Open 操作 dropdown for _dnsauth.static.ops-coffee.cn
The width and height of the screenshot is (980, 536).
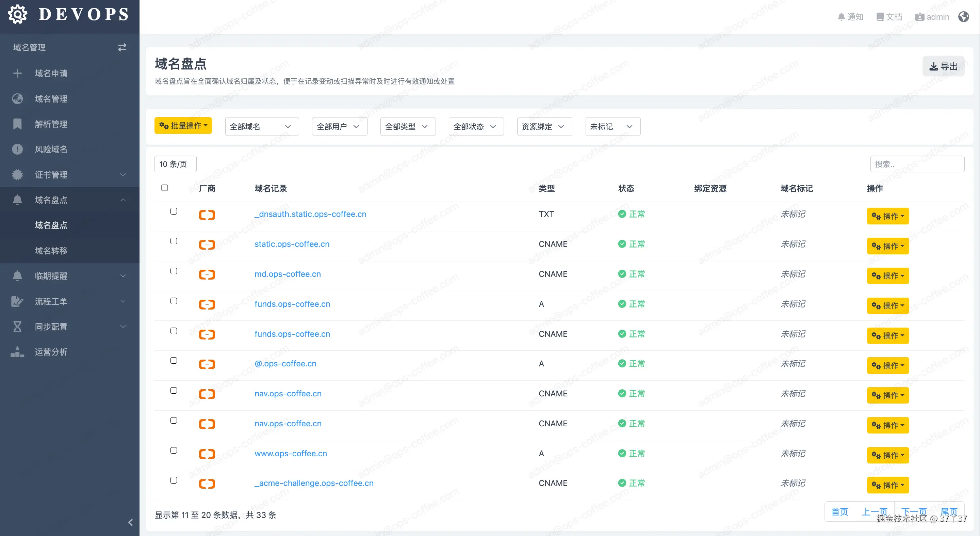(x=887, y=216)
